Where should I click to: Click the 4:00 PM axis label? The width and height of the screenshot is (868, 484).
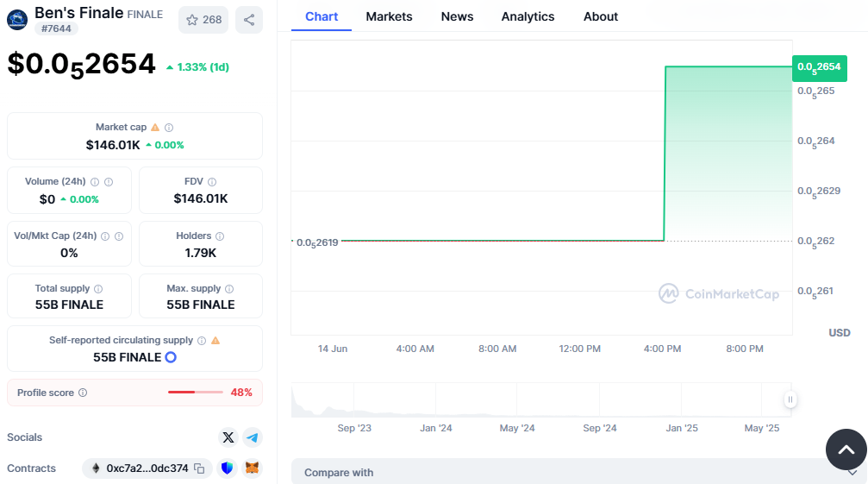click(662, 349)
